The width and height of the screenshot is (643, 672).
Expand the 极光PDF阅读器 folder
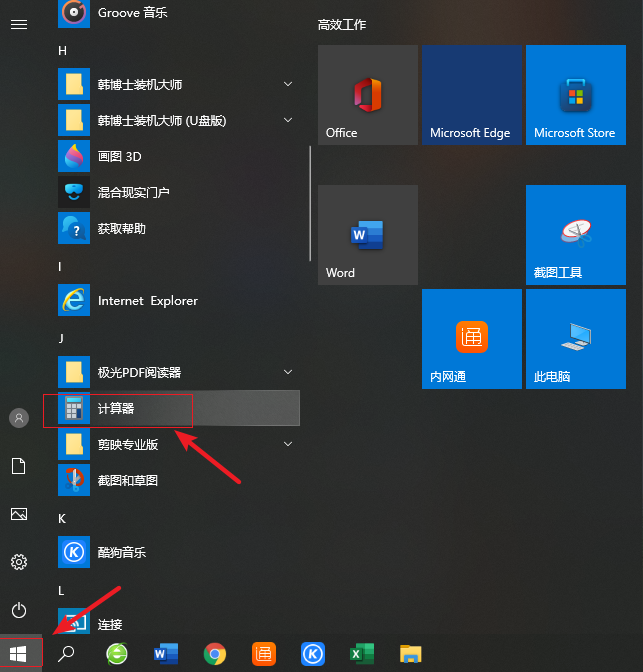coord(288,372)
